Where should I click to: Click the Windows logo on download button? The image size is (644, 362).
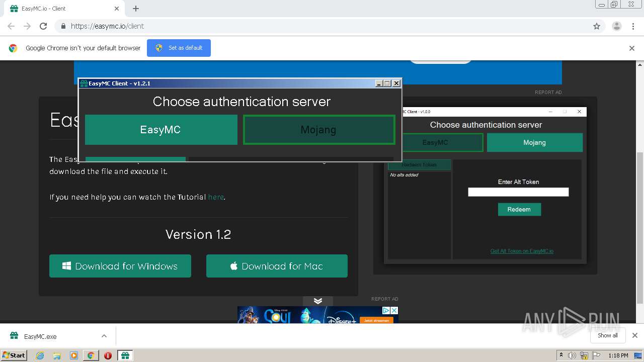(x=66, y=266)
